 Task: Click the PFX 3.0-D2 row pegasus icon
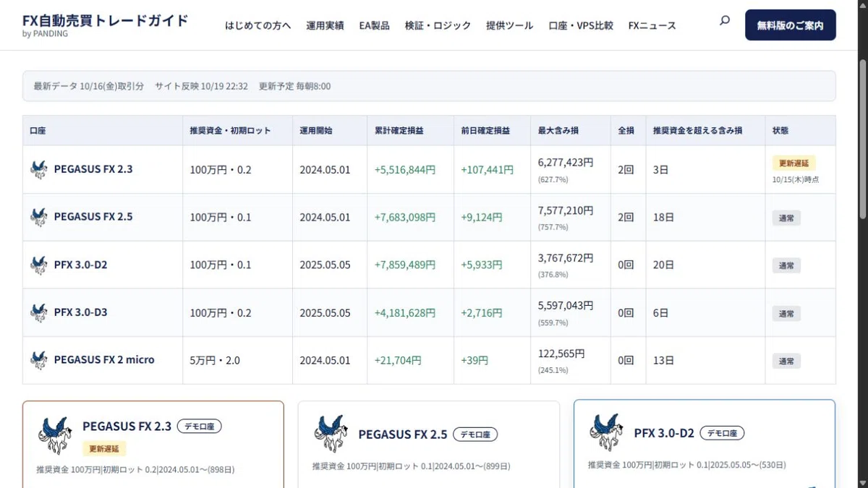(39, 265)
